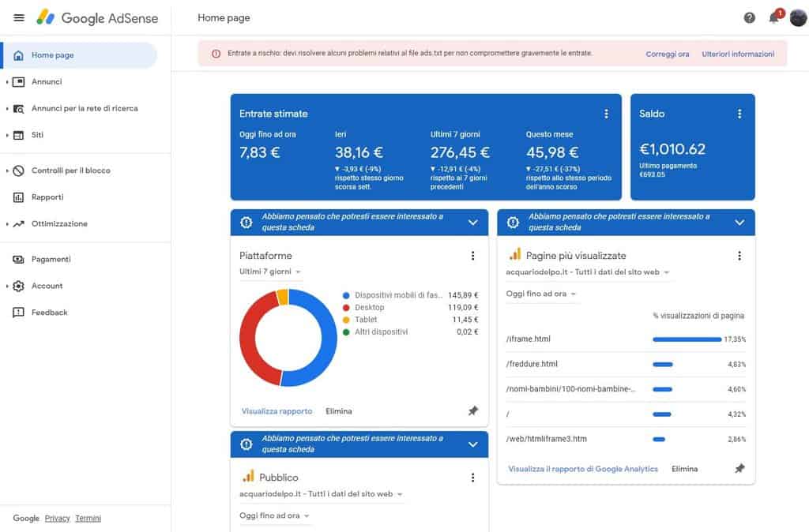The height and width of the screenshot is (532, 809).
Task: Click 'Elimina' in Pagine più visualizzate card
Action: (685, 469)
